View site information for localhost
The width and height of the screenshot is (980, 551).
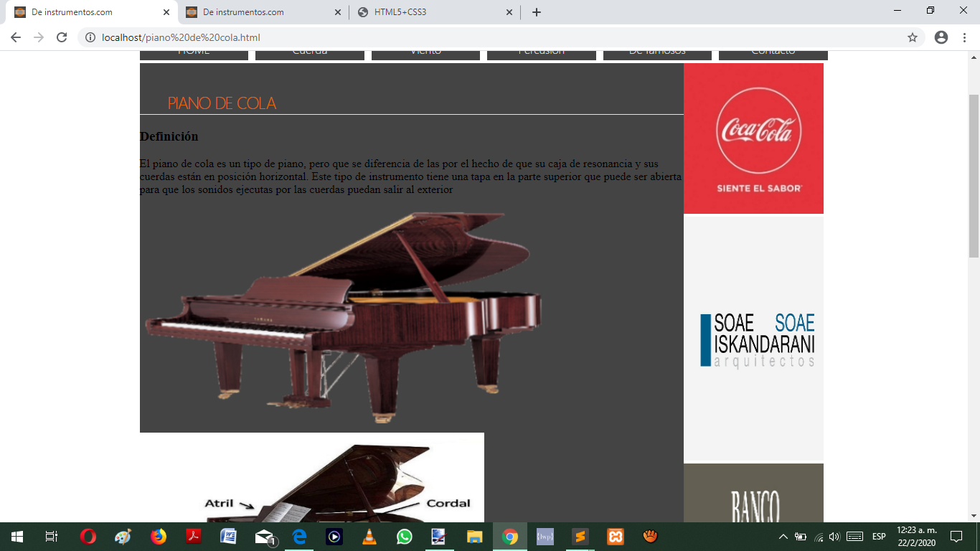[x=90, y=37]
